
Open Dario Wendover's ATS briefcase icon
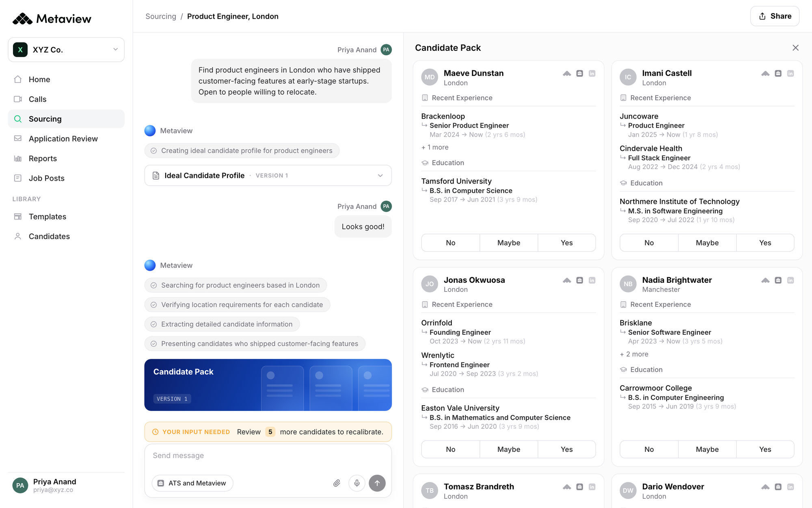[778, 487]
